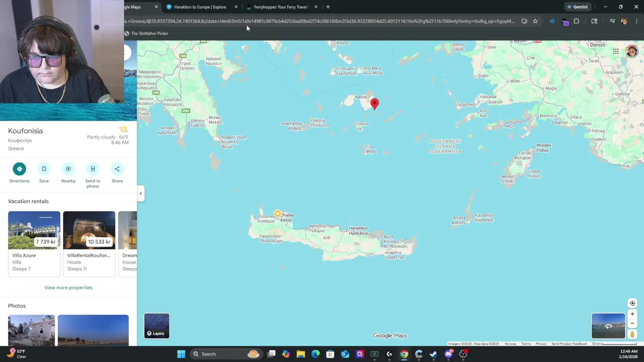Click the Chania airport map marker

tap(277, 214)
